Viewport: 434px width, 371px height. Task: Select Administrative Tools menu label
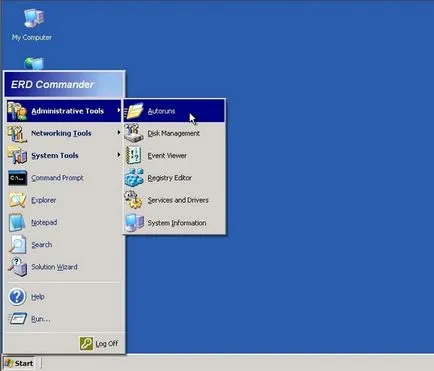pos(68,111)
